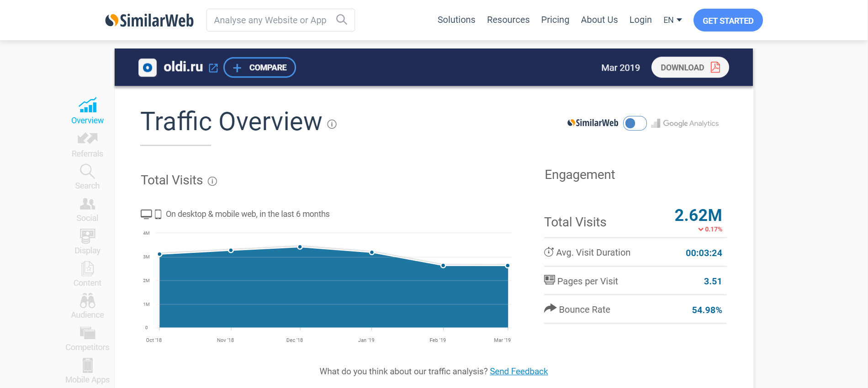Select the Search magnifier in sidebar
This screenshot has width=868, height=388.
click(x=87, y=172)
